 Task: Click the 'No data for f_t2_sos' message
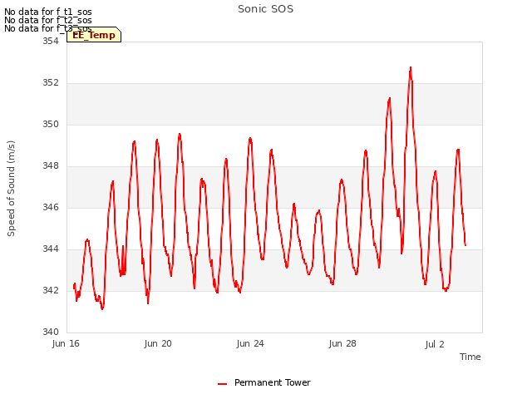(48, 20)
